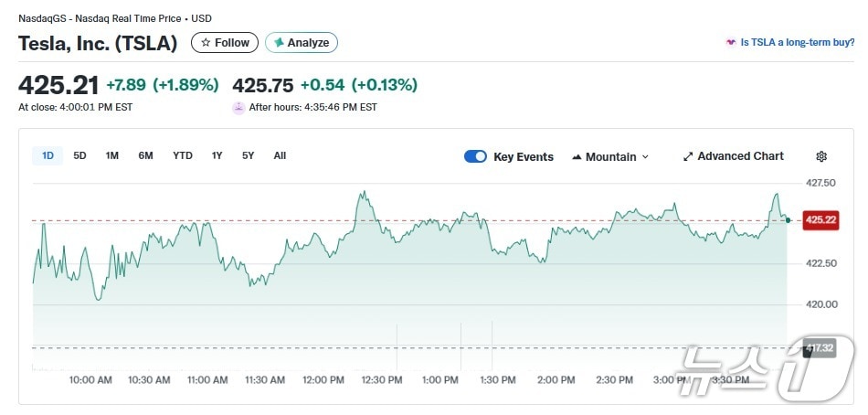The height and width of the screenshot is (415, 868).
Task: Click the Follow star icon
Action: pos(206,43)
